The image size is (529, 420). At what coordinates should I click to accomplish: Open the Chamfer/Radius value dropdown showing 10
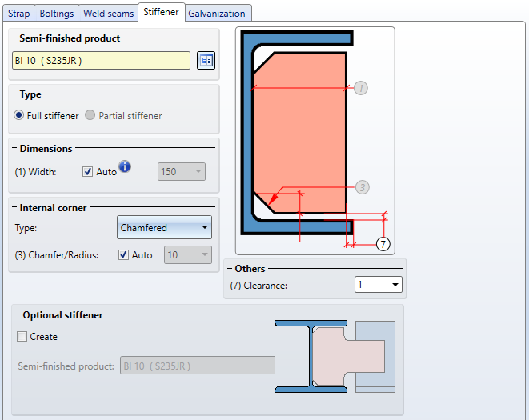coord(188,254)
